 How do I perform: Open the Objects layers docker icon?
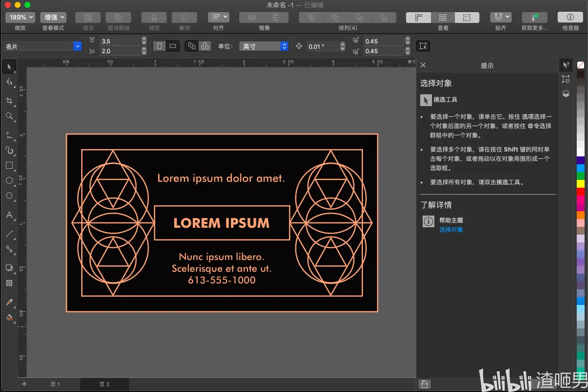[x=566, y=94]
